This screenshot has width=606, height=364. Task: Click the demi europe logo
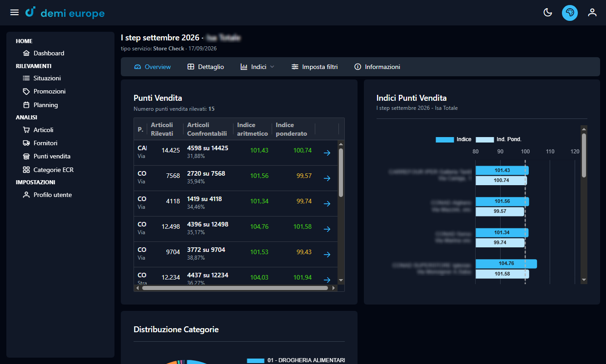[x=65, y=13]
